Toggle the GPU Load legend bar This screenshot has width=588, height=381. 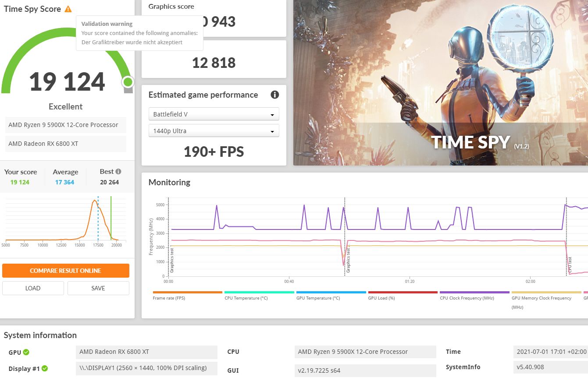pyautogui.click(x=403, y=292)
